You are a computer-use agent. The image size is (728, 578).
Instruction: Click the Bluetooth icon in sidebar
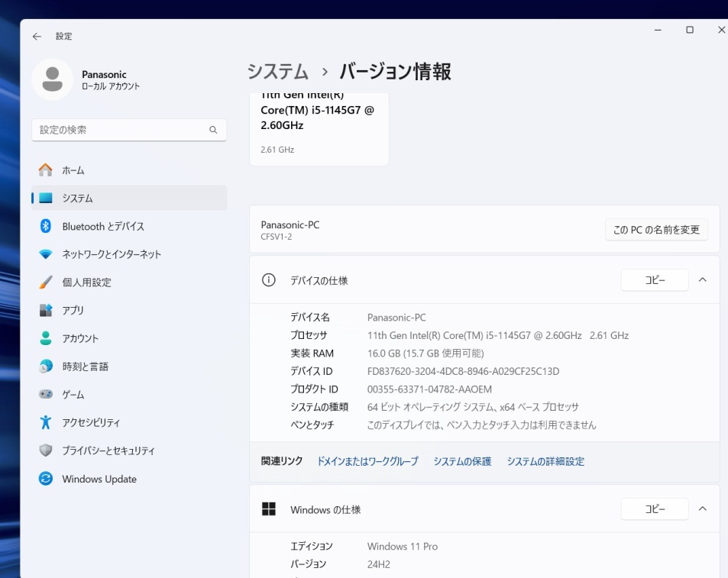coord(46,226)
